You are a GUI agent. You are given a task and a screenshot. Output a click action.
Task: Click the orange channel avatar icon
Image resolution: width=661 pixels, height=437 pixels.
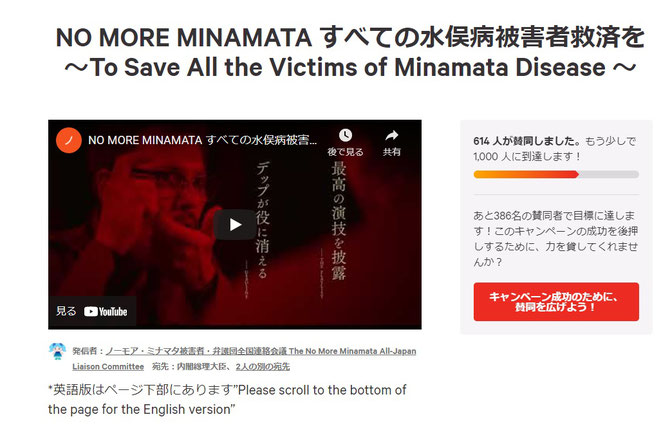point(69,140)
